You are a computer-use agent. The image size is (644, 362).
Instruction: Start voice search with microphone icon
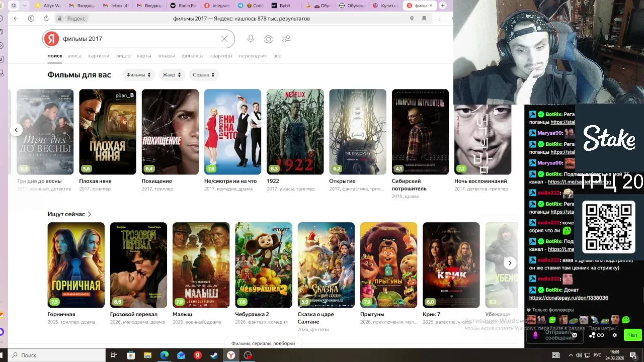click(251, 39)
